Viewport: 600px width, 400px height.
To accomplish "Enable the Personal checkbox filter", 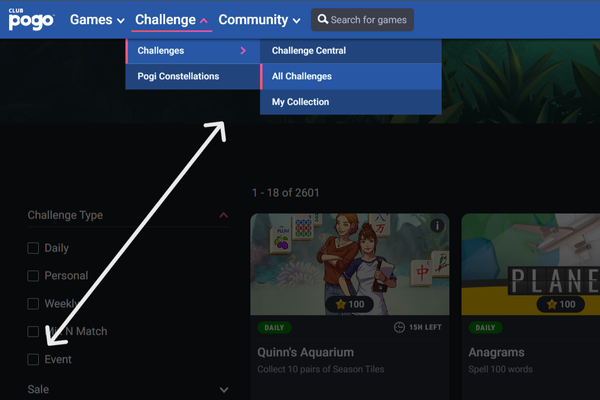I will coord(33,276).
